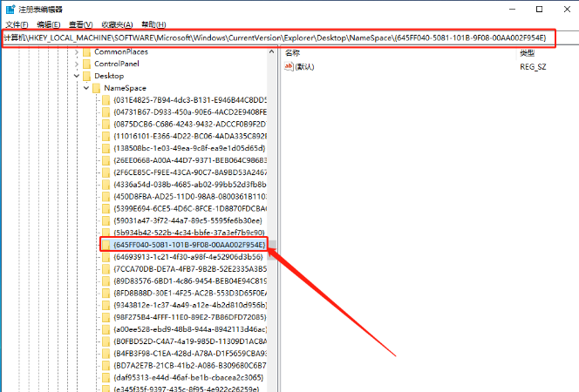Expand the CommonPlaces tree node
579x392 pixels.
77,52
